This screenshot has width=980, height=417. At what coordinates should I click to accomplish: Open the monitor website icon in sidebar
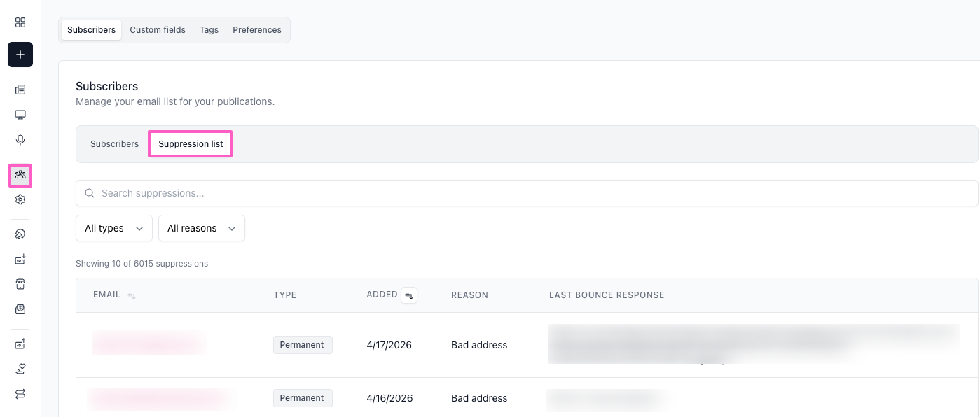pos(20,115)
